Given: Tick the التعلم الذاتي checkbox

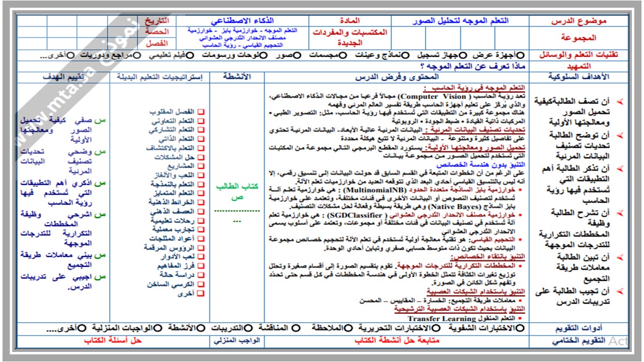Looking at the screenshot, I should click(200, 139).
